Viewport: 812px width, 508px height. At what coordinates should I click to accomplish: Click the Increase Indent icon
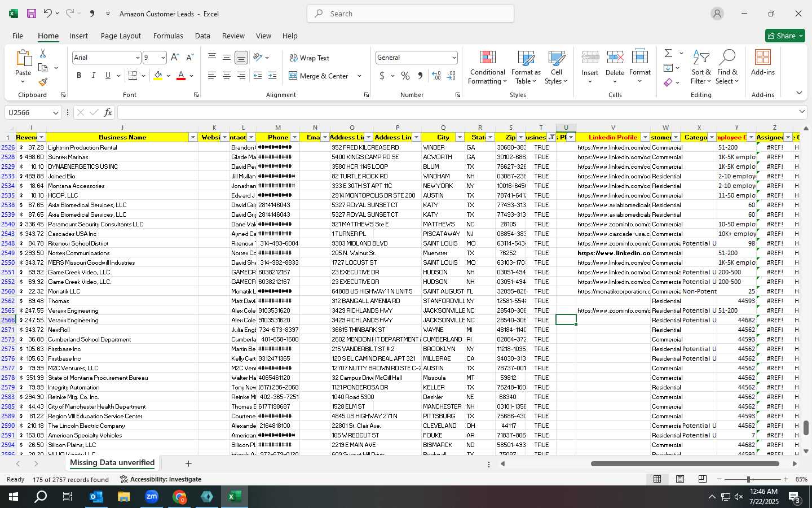[x=272, y=76]
